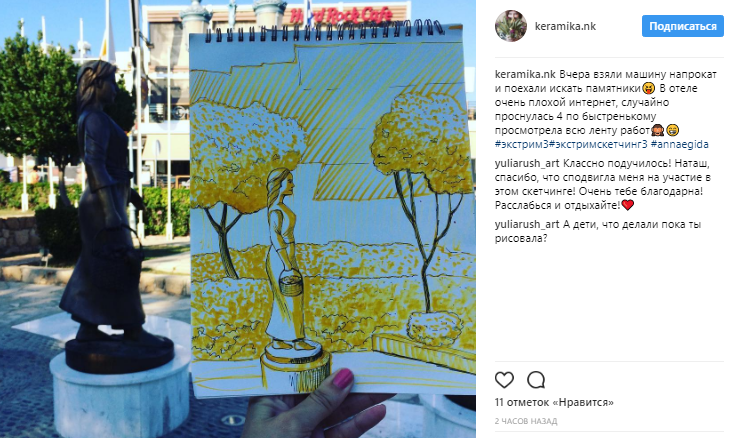Open keramika.nk username in the header
The width and height of the screenshot is (733, 438).
[x=565, y=26]
